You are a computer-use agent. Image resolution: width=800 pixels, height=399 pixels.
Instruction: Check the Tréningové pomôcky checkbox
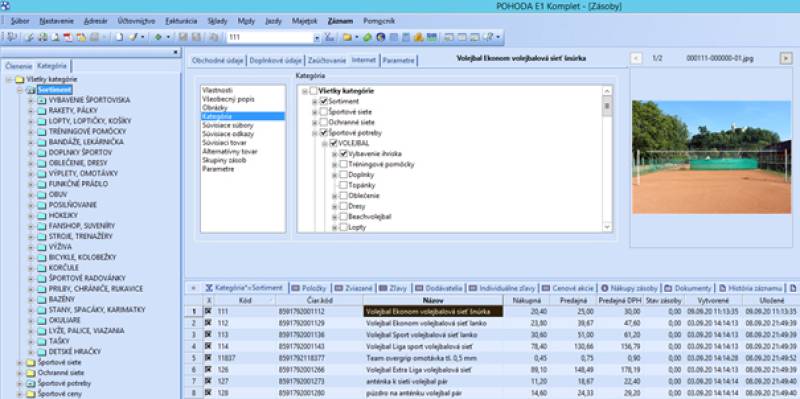coord(343,164)
